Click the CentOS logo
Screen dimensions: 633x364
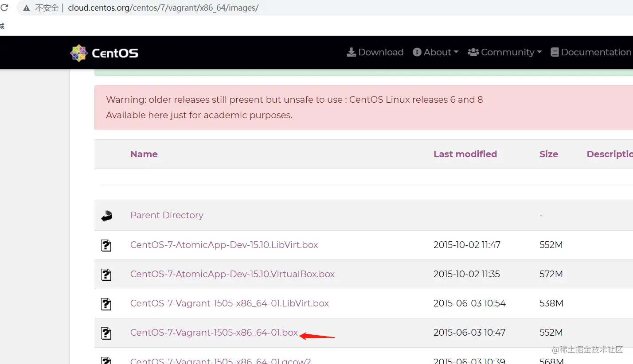(105, 53)
